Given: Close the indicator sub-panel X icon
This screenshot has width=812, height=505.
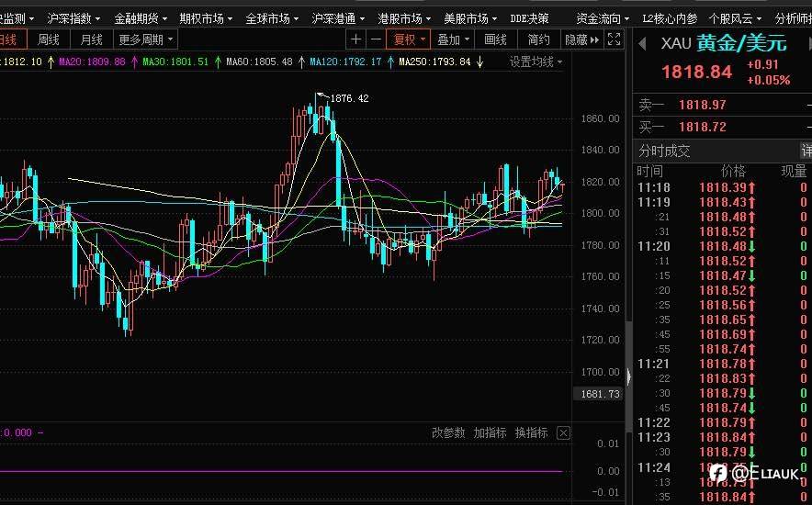Looking at the screenshot, I should point(563,433).
